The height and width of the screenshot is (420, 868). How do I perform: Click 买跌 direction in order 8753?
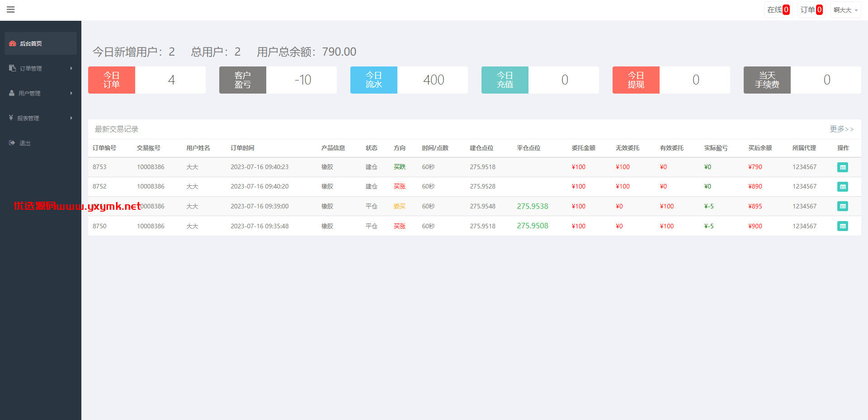click(x=400, y=167)
